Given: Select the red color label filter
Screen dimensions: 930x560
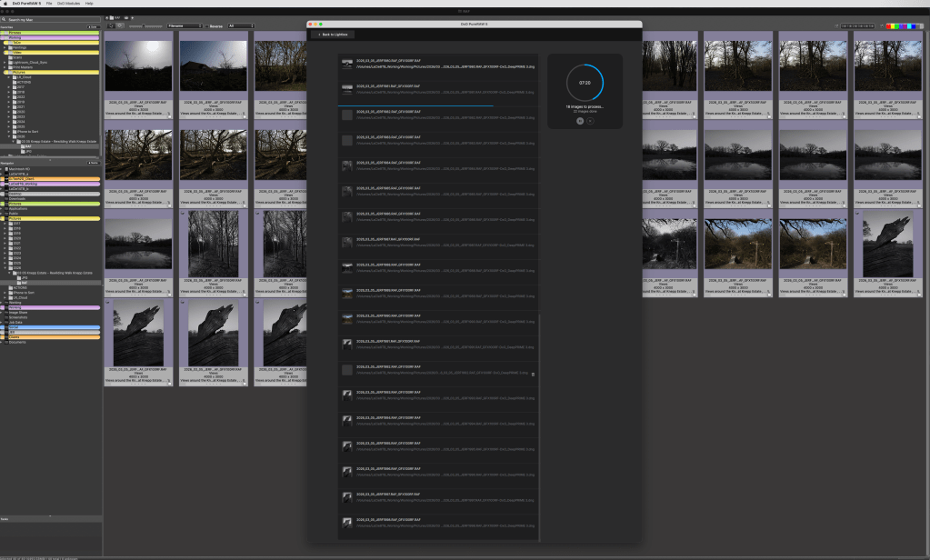Looking at the screenshot, I should click(x=890, y=26).
